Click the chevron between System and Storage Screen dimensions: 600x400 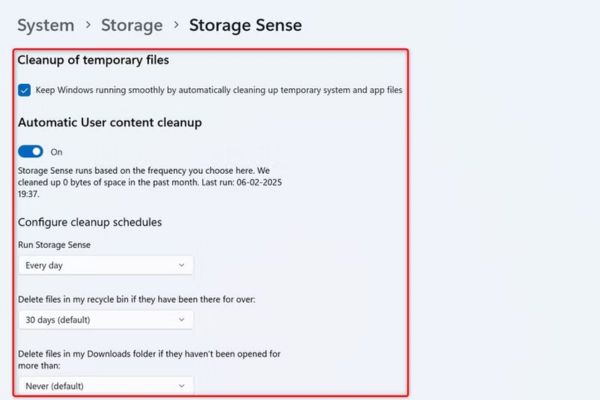point(89,26)
